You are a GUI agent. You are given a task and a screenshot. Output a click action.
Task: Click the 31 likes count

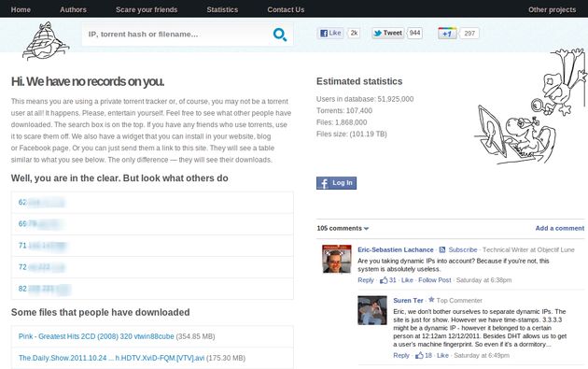point(393,280)
